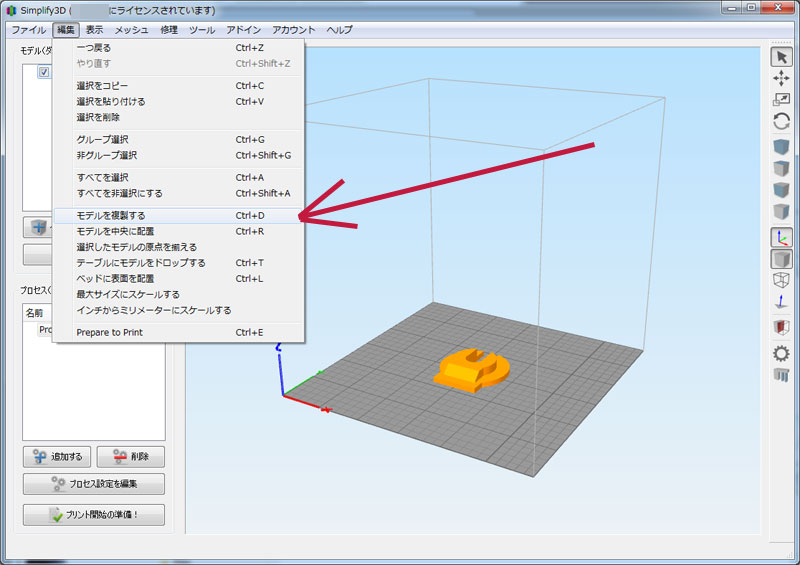This screenshot has width=800, height=565.
Task: Click プリント開始の準備 button
Action: pyautogui.click(x=94, y=515)
